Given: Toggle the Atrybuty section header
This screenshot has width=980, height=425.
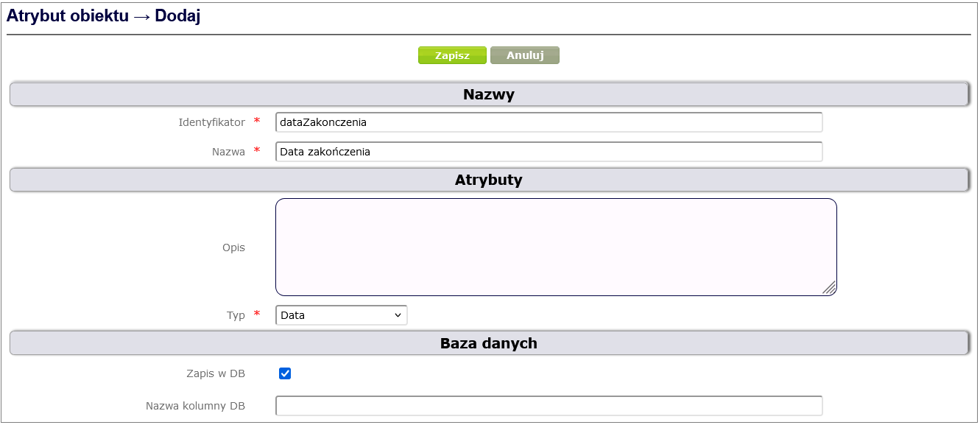Looking at the screenshot, I should pyautogui.click(x=489, y=180).
